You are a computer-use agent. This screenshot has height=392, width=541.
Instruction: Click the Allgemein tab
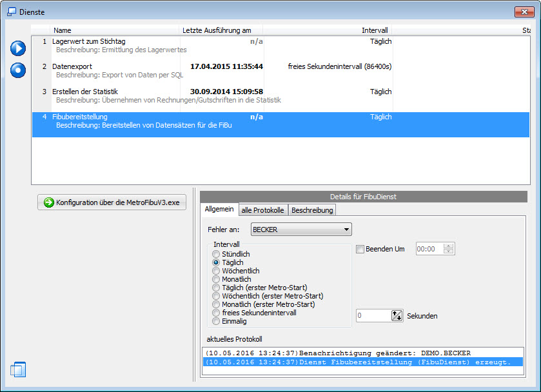click(x=219, y=210)
